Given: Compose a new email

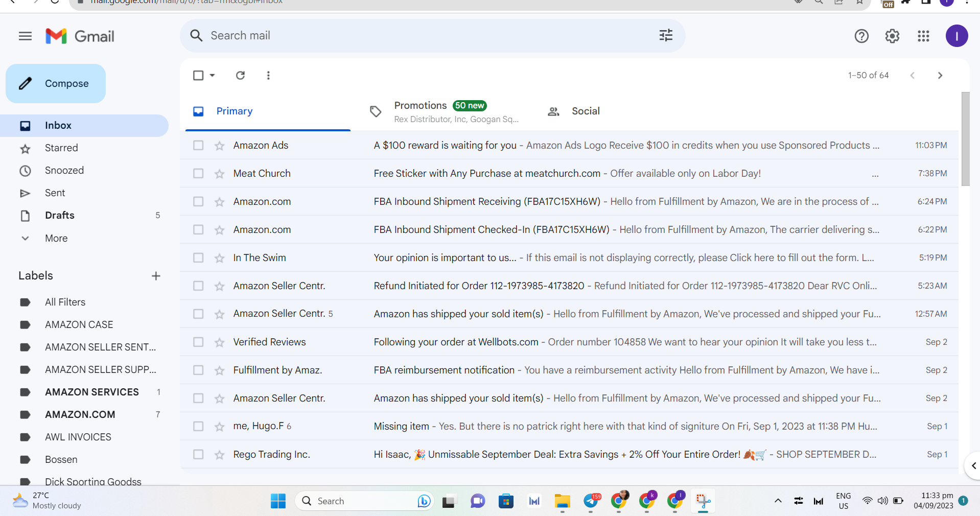Looking at the screenshot, I should (56, 83).
